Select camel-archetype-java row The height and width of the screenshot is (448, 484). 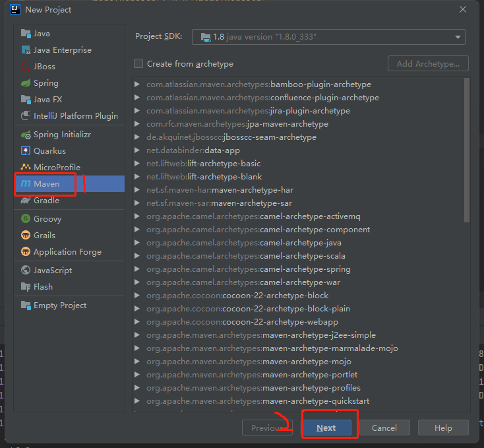click(298, 243)
